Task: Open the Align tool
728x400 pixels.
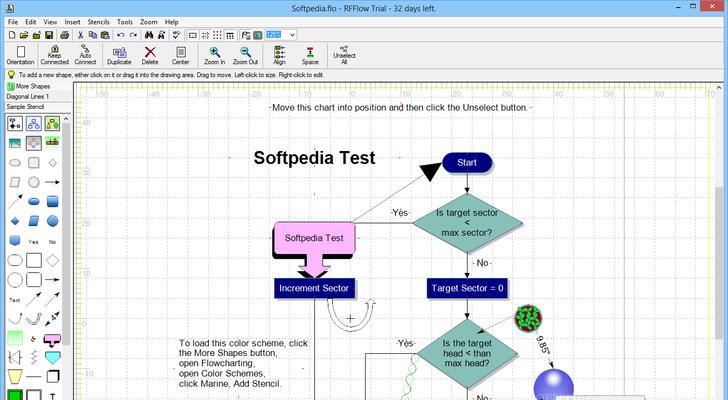Action: (280, 55)
